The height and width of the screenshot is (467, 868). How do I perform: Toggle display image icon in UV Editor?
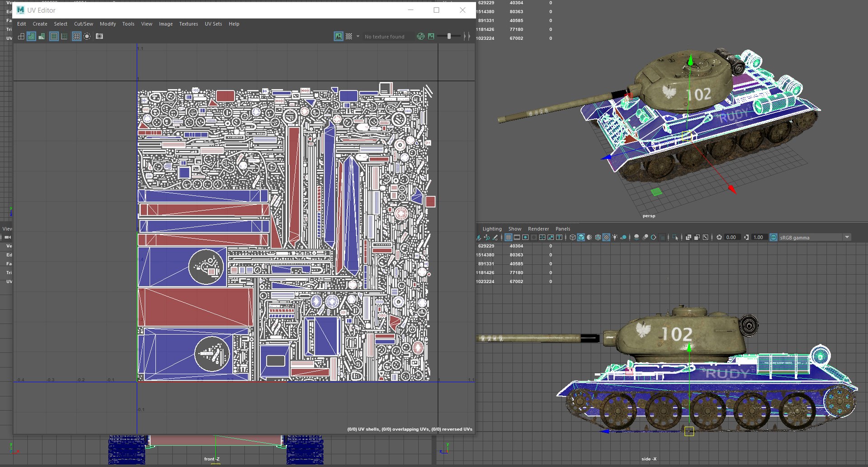339,36
